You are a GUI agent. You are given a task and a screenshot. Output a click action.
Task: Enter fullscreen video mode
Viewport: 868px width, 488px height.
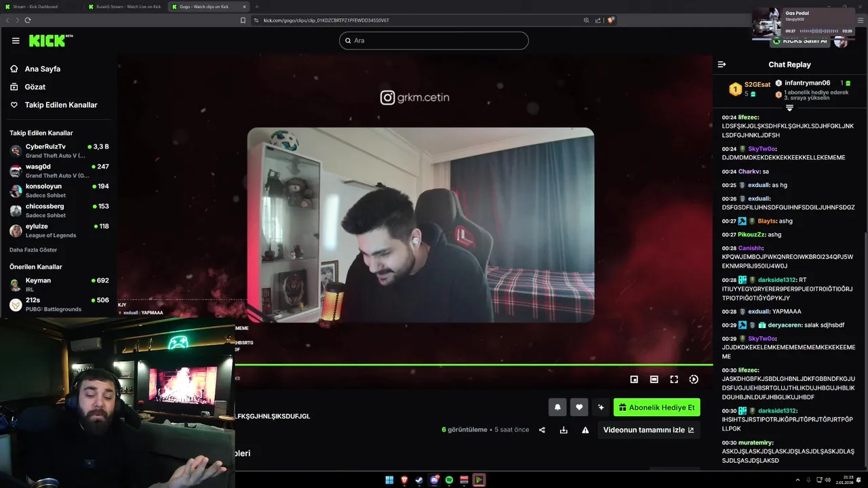point(674,380)
